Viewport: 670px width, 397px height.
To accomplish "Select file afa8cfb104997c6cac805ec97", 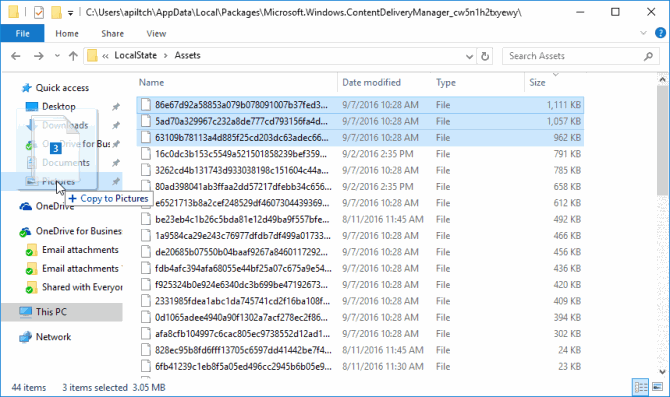I will tap(360, 334).
